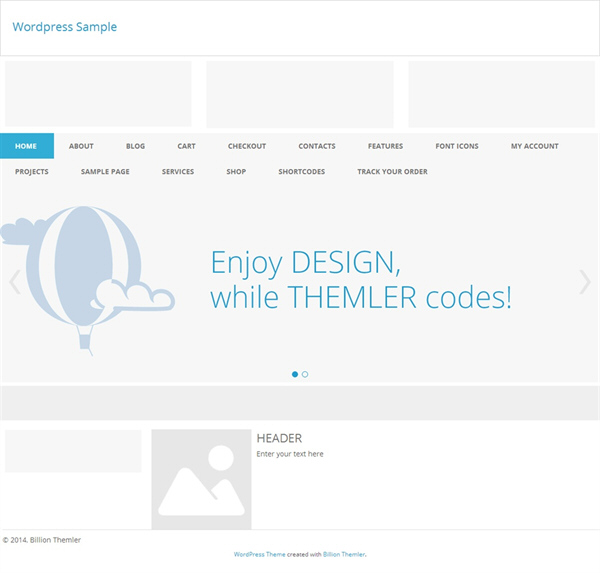The image size is (600, 573).
Task: Open the About page
Action: 81,146
